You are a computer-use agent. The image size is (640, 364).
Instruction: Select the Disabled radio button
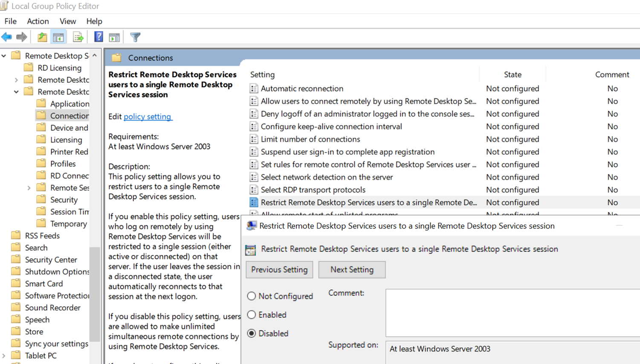[x=252, y=333]
